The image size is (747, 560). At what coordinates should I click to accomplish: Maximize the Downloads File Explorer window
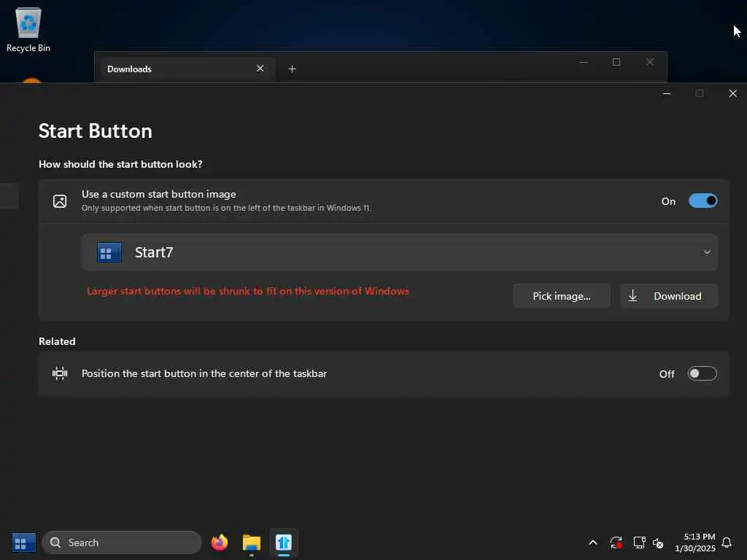616,62
